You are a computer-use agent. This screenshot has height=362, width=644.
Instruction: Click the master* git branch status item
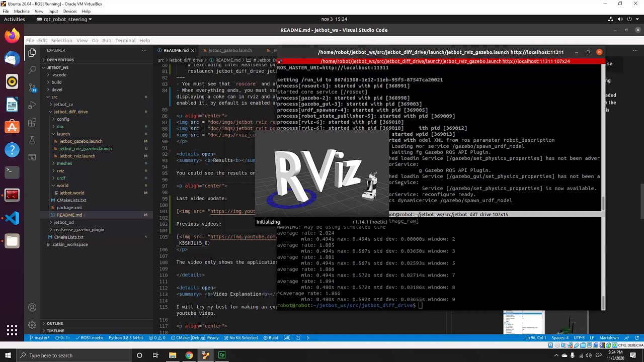(39, 338)
